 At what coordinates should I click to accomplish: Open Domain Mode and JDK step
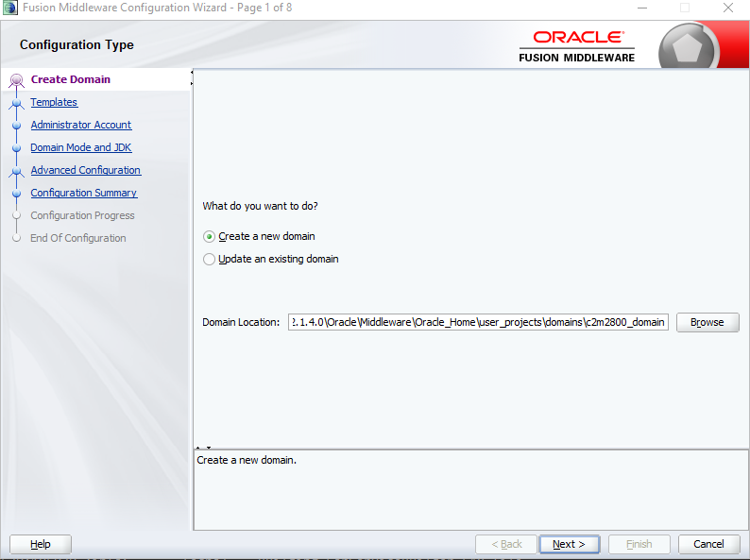pos(81,147)
